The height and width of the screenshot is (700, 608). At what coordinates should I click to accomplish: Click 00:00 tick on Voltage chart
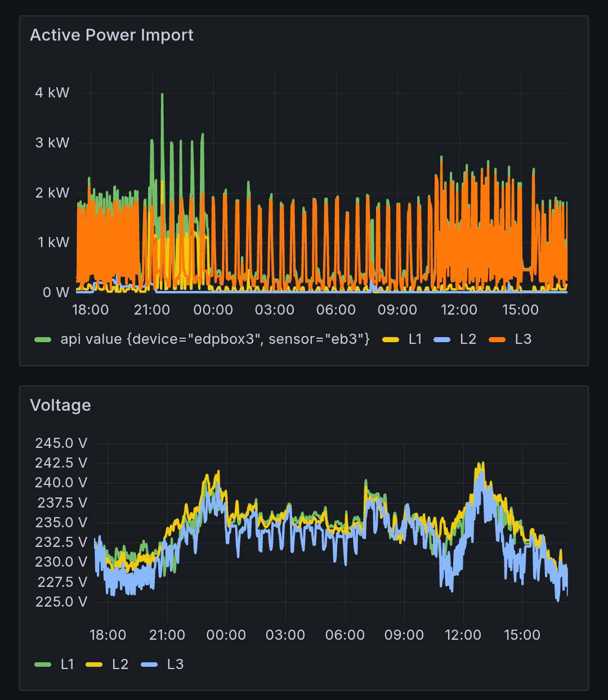pos(226,635)
